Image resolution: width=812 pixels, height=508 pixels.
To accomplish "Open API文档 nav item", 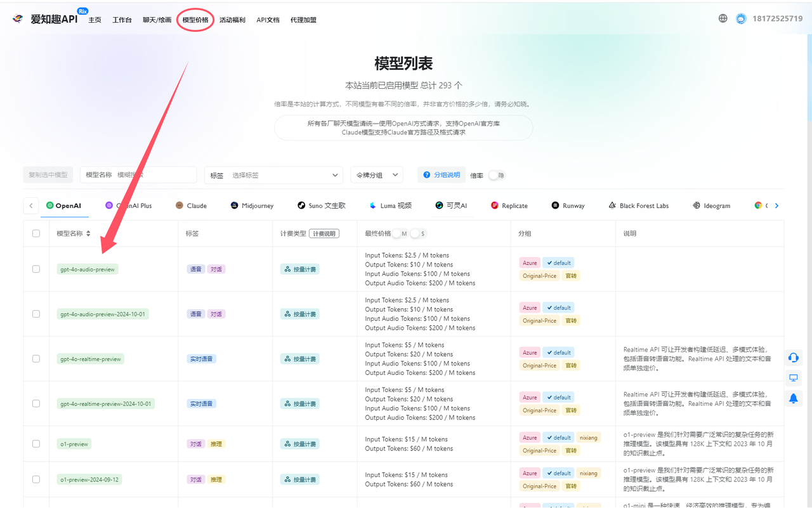I will coord(268,20).
